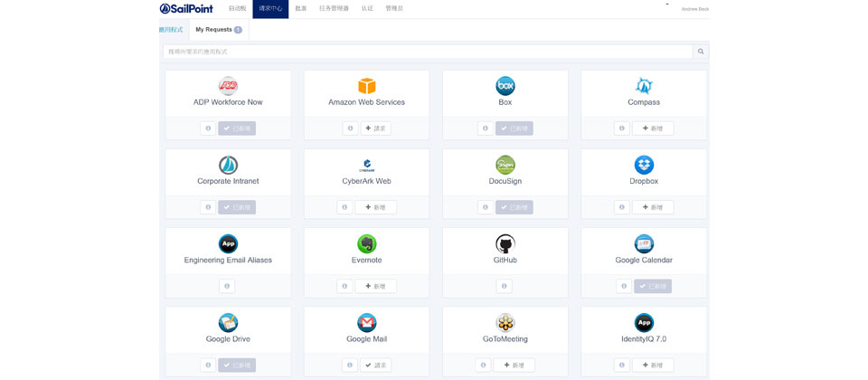
Task: Click the Google Calendar icon
Action: 644,243
